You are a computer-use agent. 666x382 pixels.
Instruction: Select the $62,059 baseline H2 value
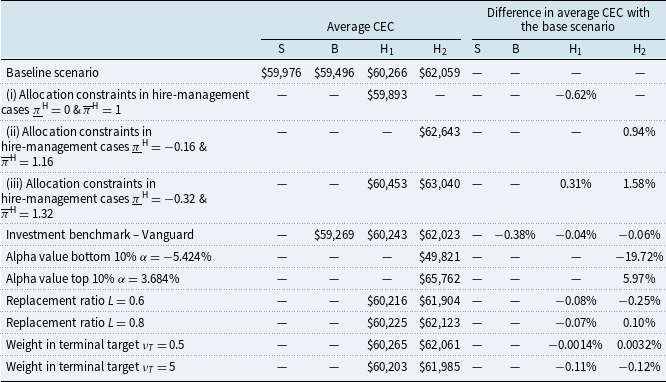440,73
